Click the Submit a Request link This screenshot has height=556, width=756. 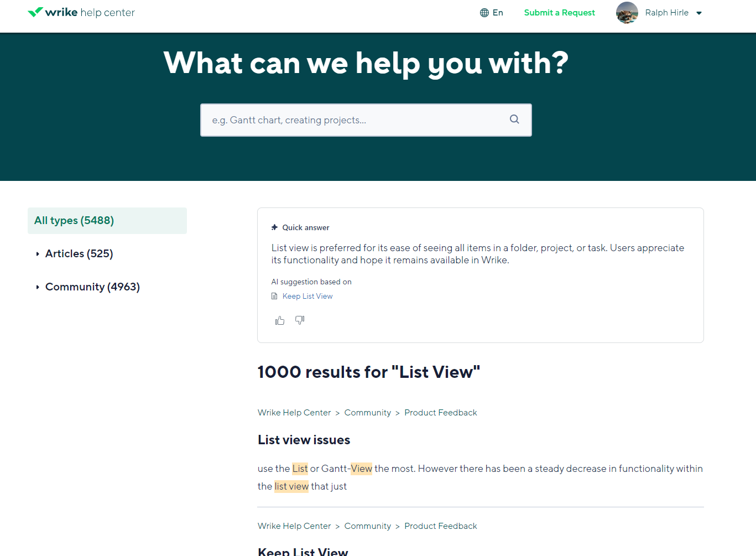click(x=560, y=13)
